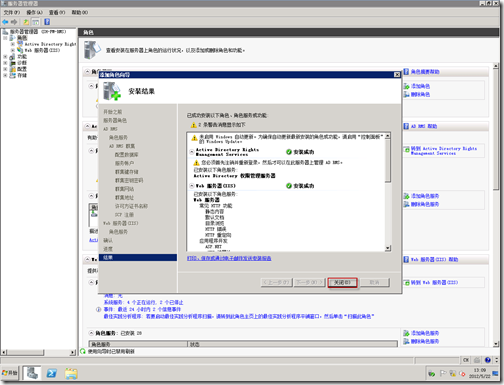Expand the 配置 tree node
The height and width of the screenshot is (385, 504).
tap(5, 69)
